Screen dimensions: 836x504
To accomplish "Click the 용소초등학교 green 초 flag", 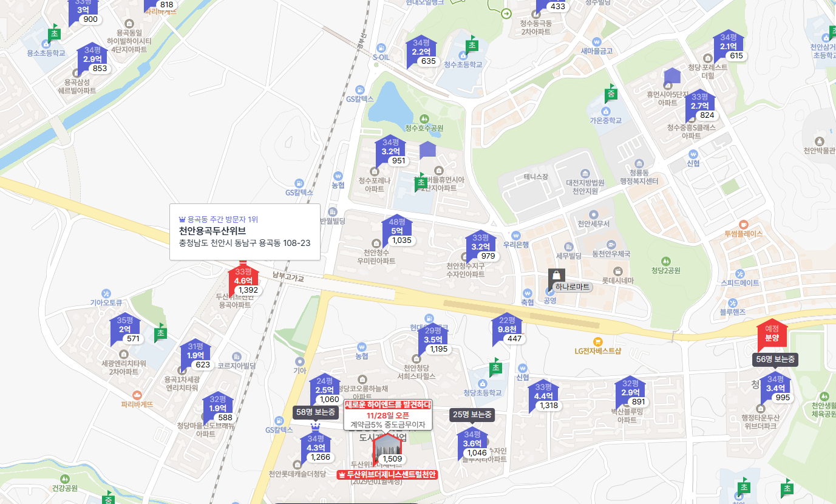I will tap(54, 34).
